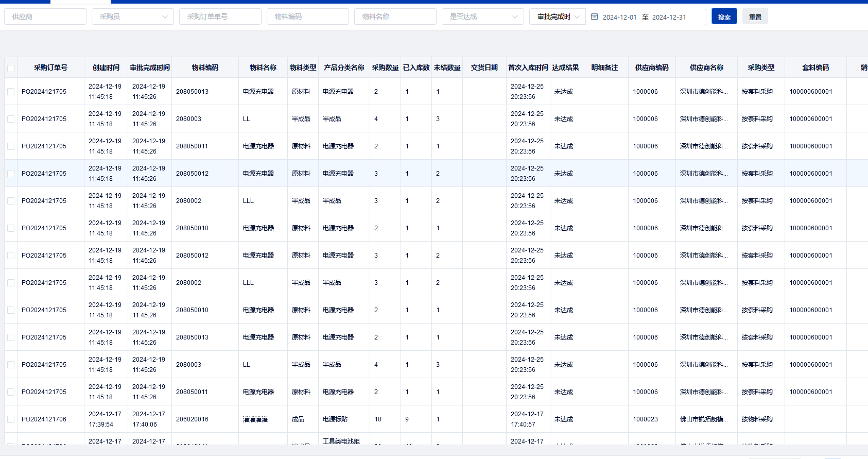Click the 采购订单单号 search field
This screenshot has width=868, height=459.
click(x=220, y=16)
